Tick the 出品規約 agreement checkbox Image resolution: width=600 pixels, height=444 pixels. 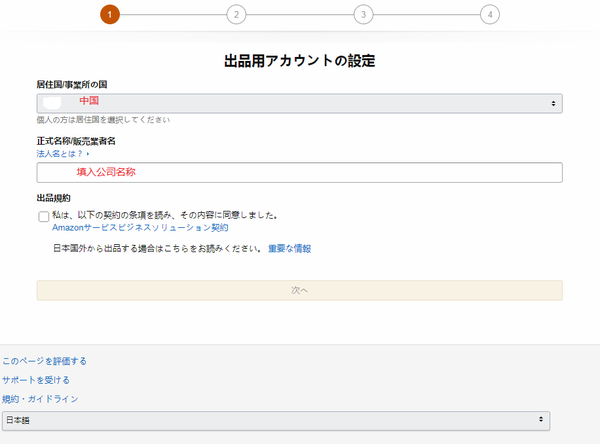click(x=44, y=216)
